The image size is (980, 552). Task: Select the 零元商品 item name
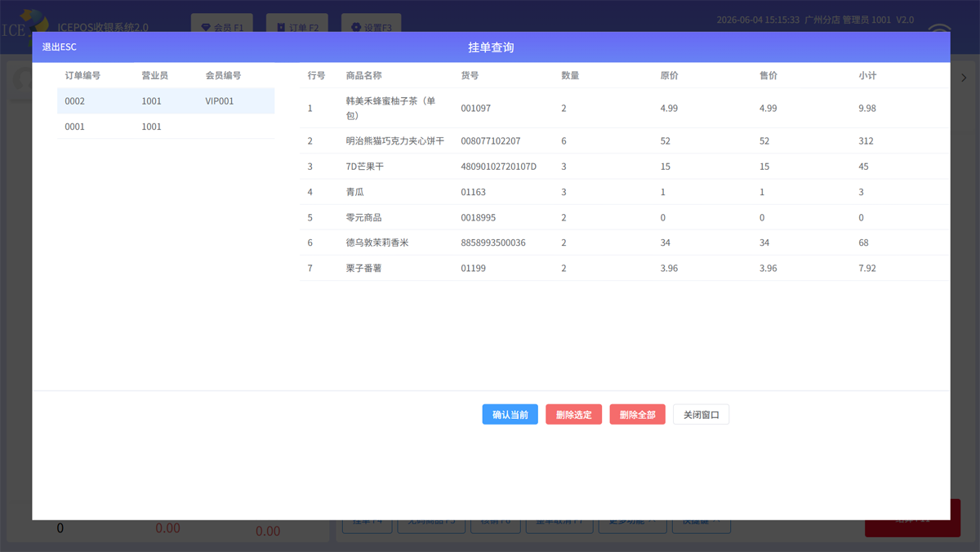(363, 217)
